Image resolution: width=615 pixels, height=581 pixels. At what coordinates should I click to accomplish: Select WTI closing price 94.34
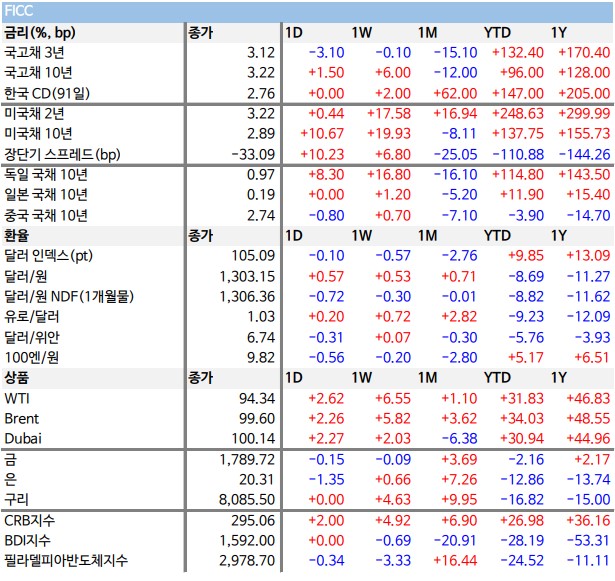[257, 399]
